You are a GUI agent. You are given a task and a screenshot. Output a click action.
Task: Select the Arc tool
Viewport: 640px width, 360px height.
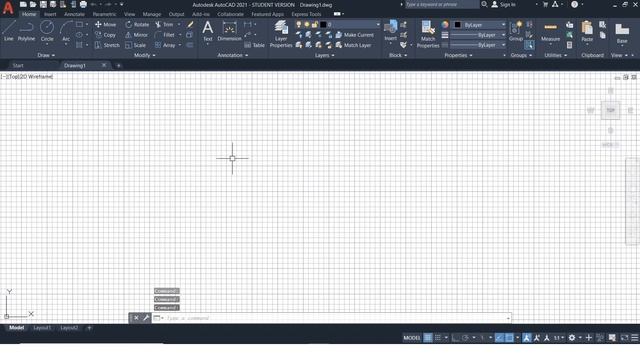(x=66, y=31)
